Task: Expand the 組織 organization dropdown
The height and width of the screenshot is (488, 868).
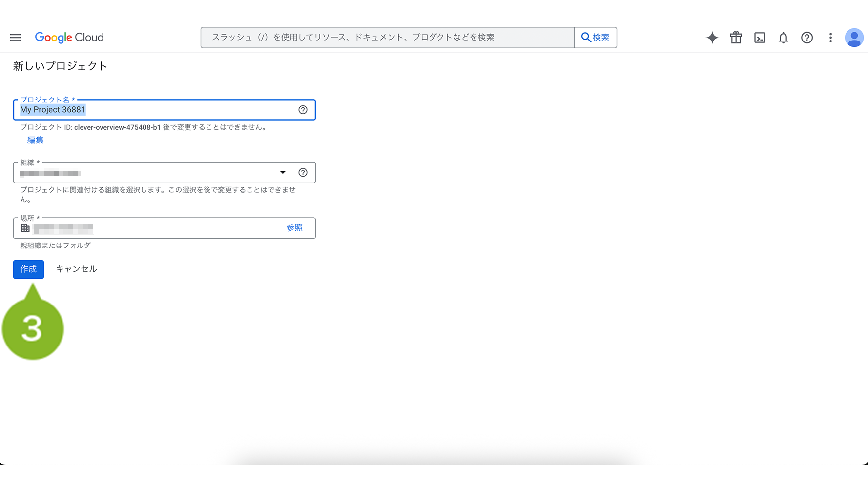Action: (x=282, y=172)
